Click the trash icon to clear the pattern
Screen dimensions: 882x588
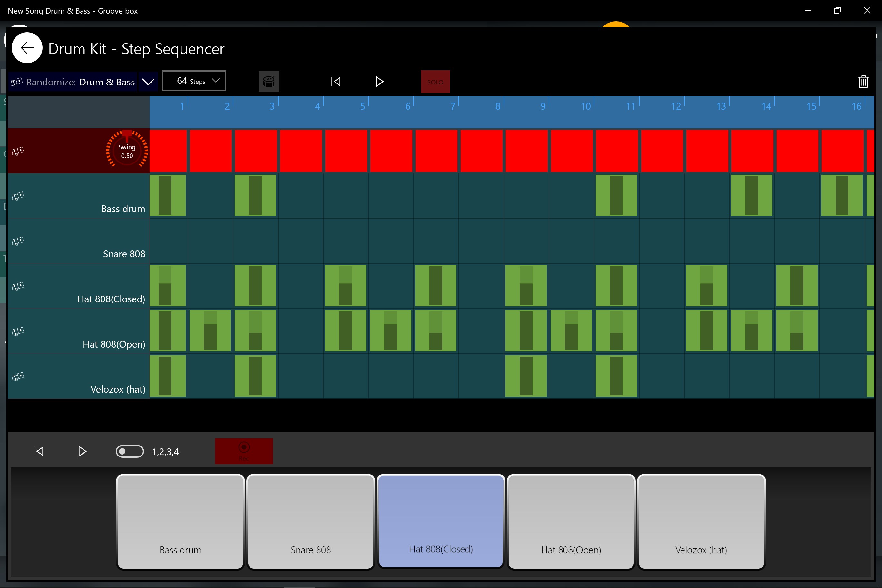[x=864, y=81]
